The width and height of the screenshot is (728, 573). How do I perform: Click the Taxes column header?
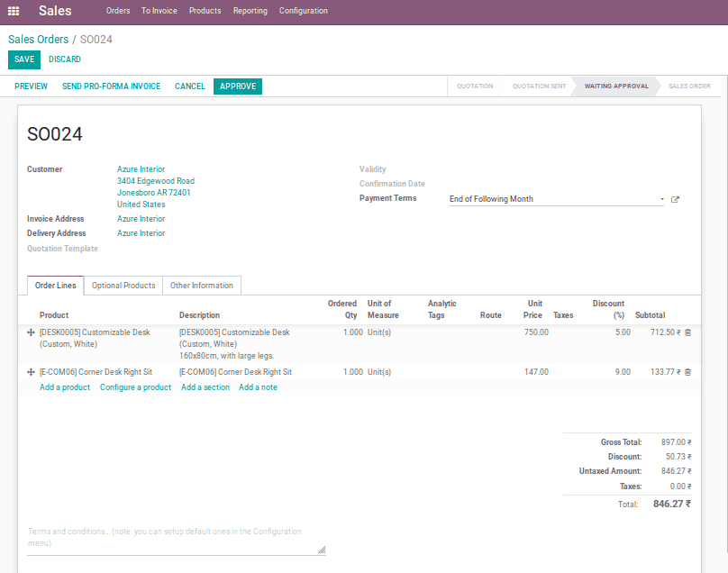pyautogui.click(x=563, y=315)
